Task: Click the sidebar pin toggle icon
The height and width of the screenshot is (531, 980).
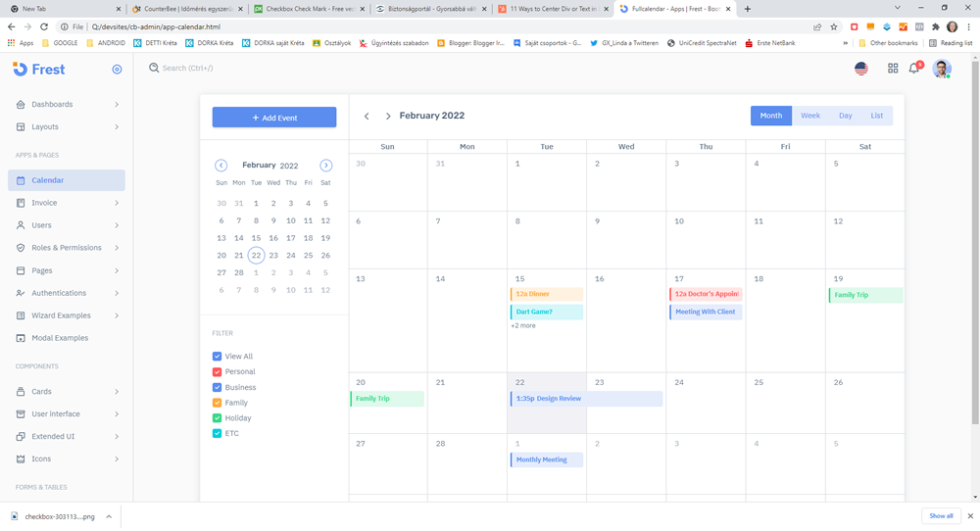Action: point(117,70)
